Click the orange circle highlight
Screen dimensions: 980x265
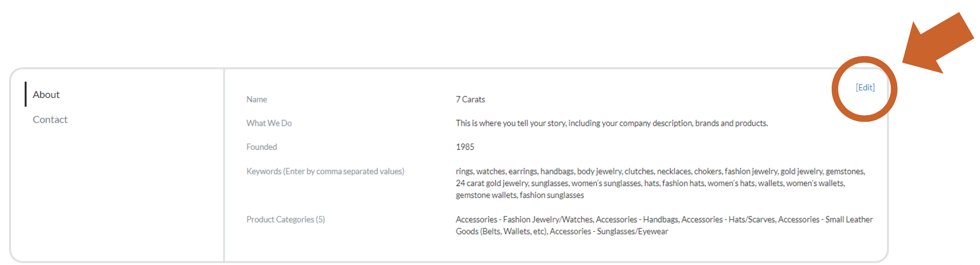tap(864, 89)
